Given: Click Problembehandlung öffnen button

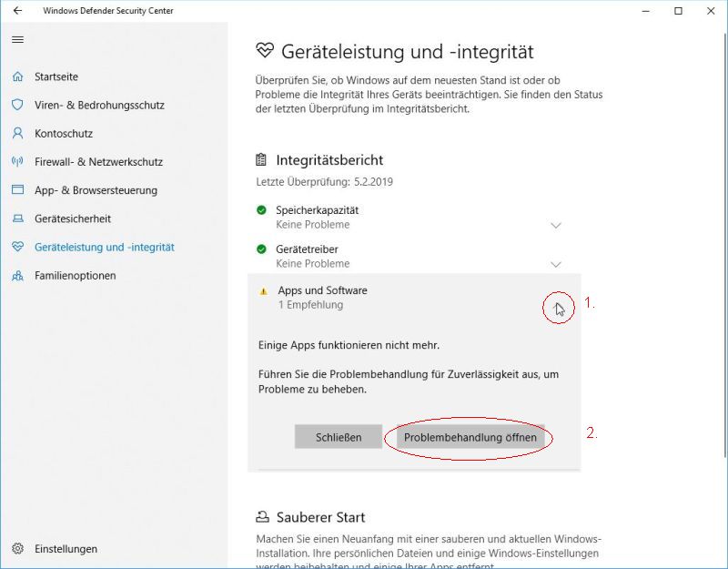Looking at the screenshot, I should [470, 437].
